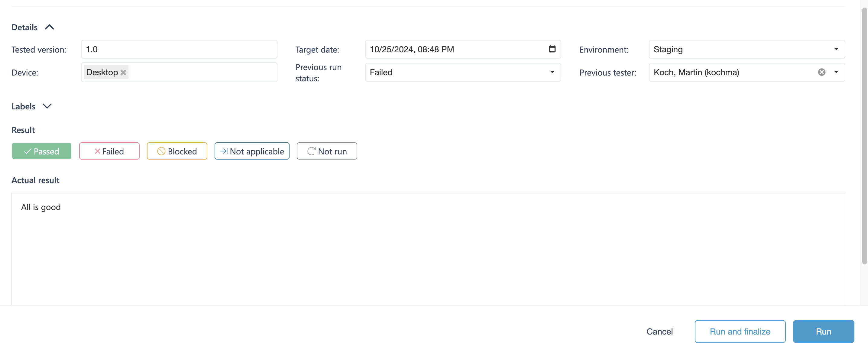Click the Run button
Viewport: 868px width, 356px height.
pyautogui.click(x=823, y=332)
